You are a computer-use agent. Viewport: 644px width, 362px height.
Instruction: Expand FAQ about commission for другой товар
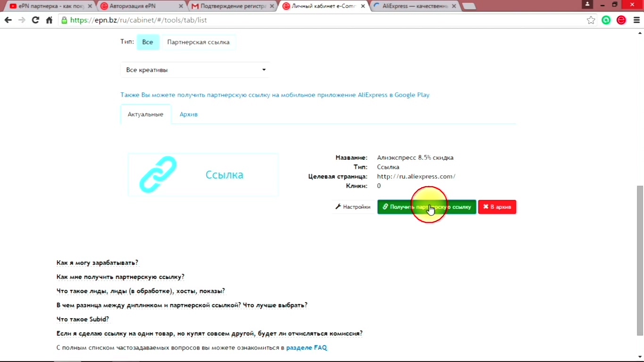pyautogui.click(x=209, y=333)
